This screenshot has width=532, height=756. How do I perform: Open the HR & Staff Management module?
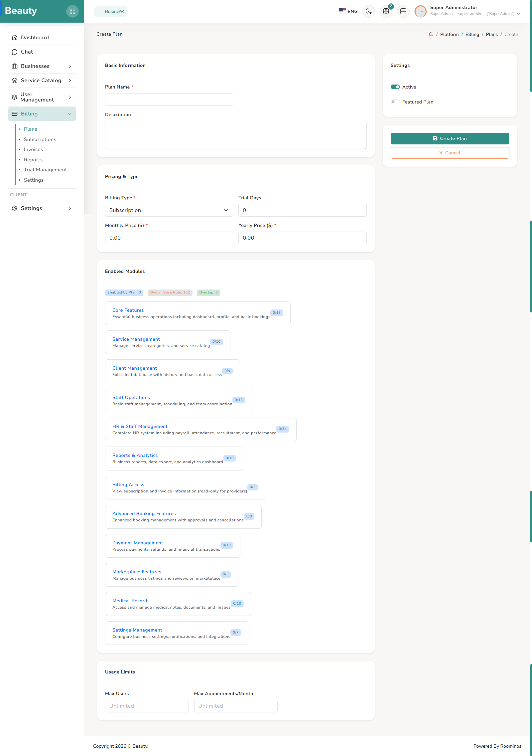[x=140, y=426]
